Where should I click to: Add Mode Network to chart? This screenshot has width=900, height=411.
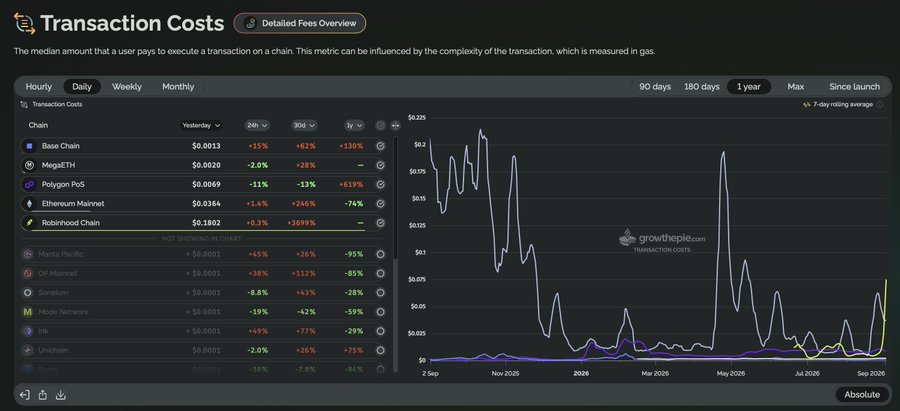click(x=380, y=312)
